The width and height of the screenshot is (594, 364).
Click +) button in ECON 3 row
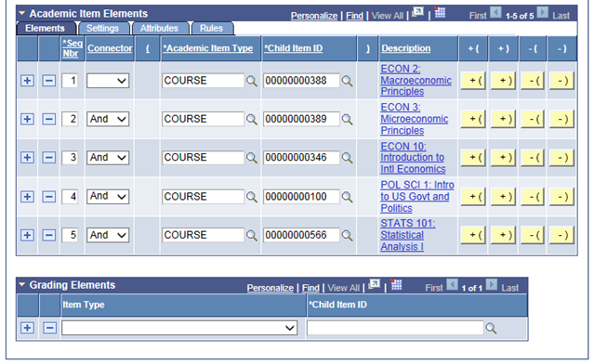504,119
